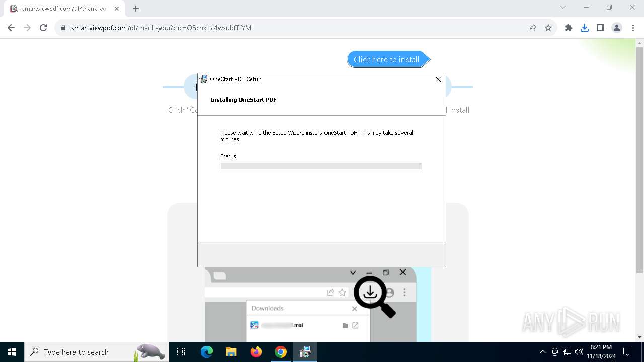Click the site padlock icon
The height and width of the screenshot is (362, 644).
(x=63, y=28)
